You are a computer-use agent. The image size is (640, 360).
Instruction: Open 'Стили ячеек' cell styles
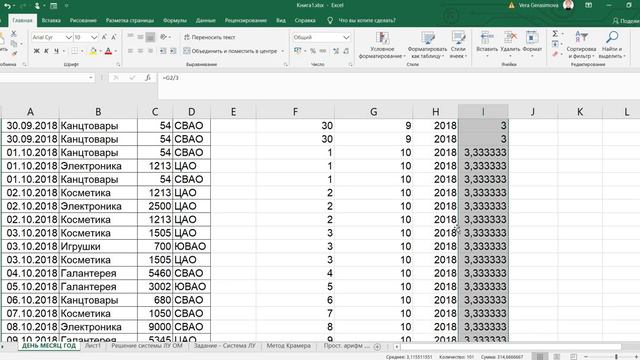coord(458,45)
